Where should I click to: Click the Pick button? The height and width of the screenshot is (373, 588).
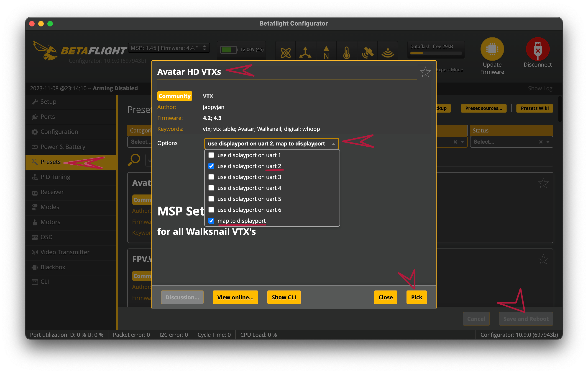(x=416, y=297)
